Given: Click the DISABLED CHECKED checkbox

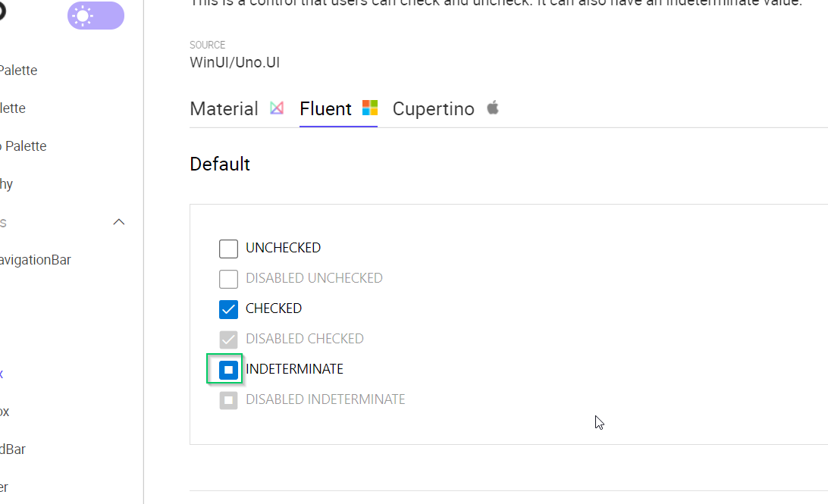Looking at the screenshot, I should pyautogui.click(x=228, y=340).
